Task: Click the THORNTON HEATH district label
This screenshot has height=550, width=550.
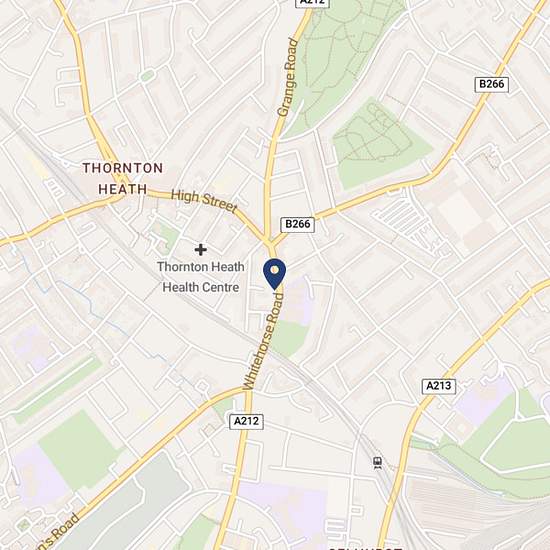Action: (122, 179)
